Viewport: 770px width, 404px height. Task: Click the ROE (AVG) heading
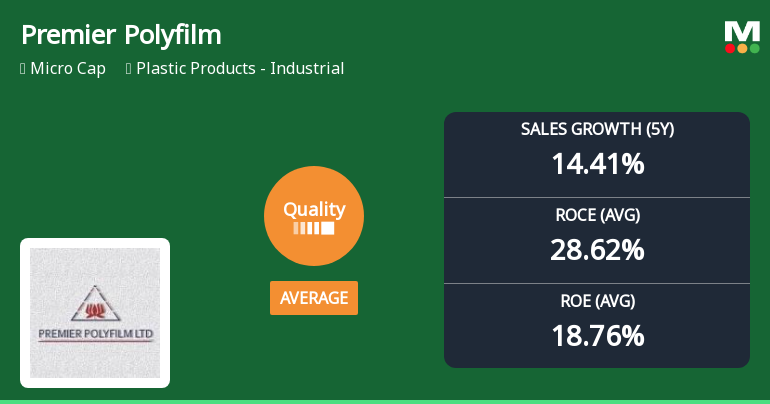[x=598, y=301]
